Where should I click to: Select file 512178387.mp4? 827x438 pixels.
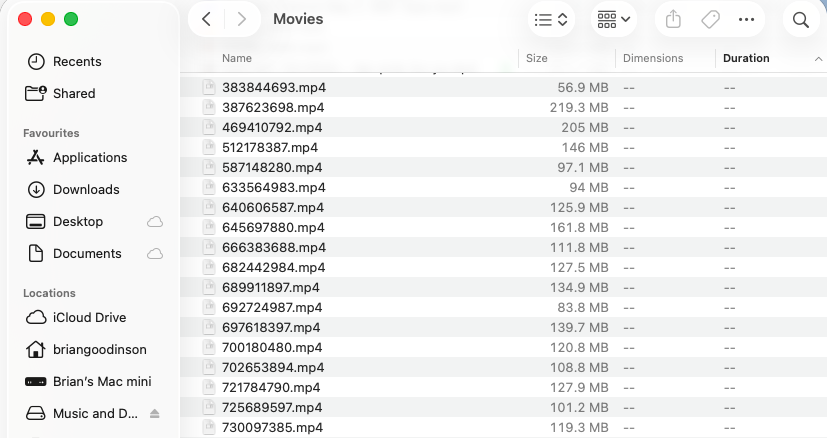(x=270, y=148)
